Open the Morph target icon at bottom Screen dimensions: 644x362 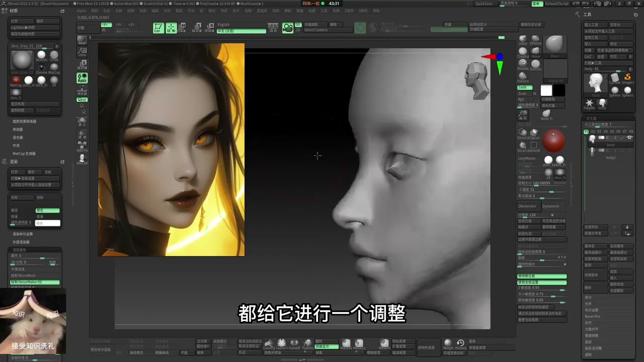(448, 344)
